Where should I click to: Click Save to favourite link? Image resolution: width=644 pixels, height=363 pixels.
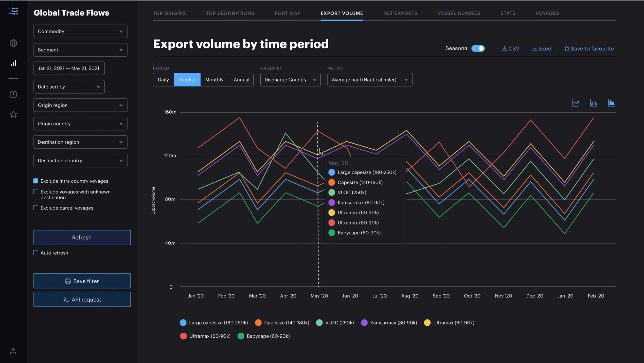coord(589,48)
